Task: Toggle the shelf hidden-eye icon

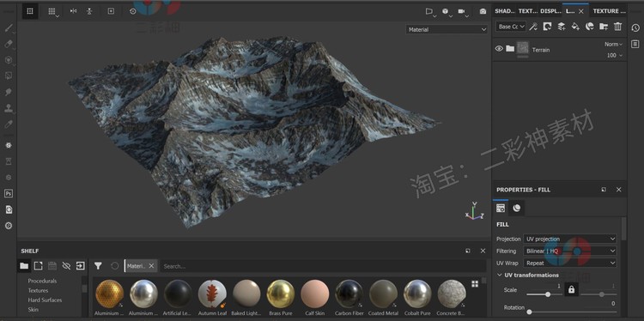Action: pyautogui.click(x=66, y=266)
